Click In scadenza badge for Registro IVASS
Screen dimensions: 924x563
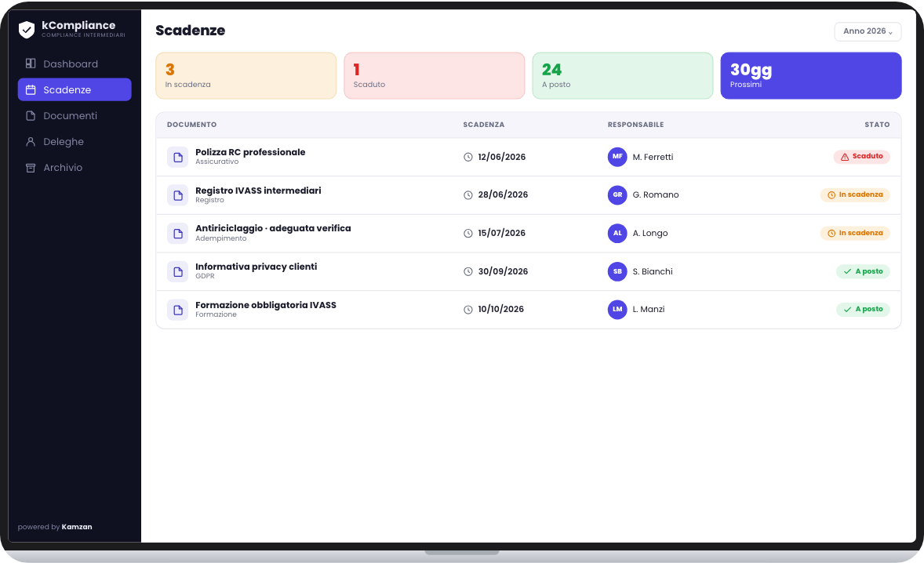855,195
